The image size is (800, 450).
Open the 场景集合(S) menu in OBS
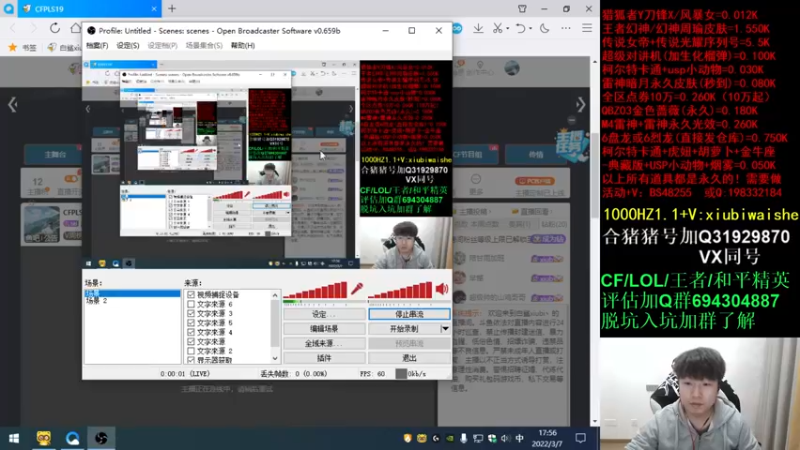pos(204,45)
